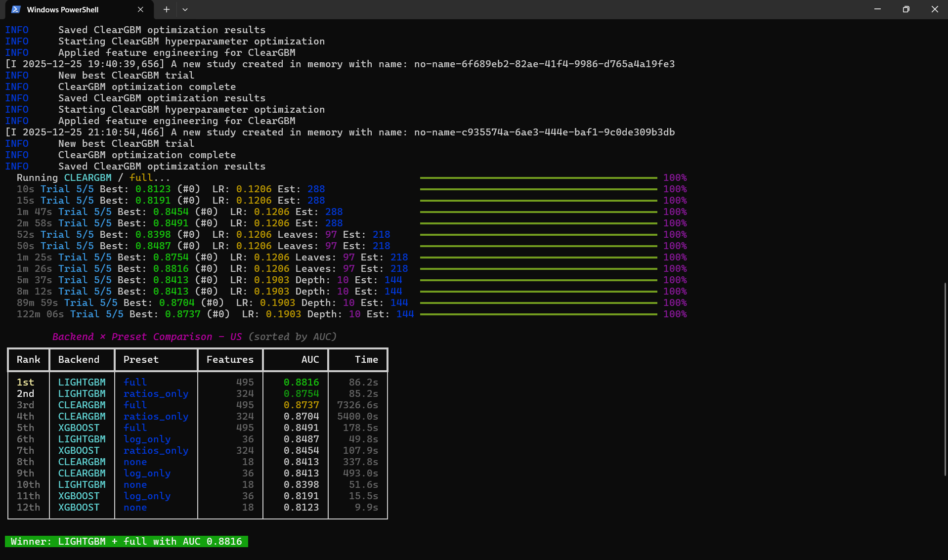Viewport: 948px width, 560px height.
Task: Open a new terminal tab
Action: [x=167, y=9]
